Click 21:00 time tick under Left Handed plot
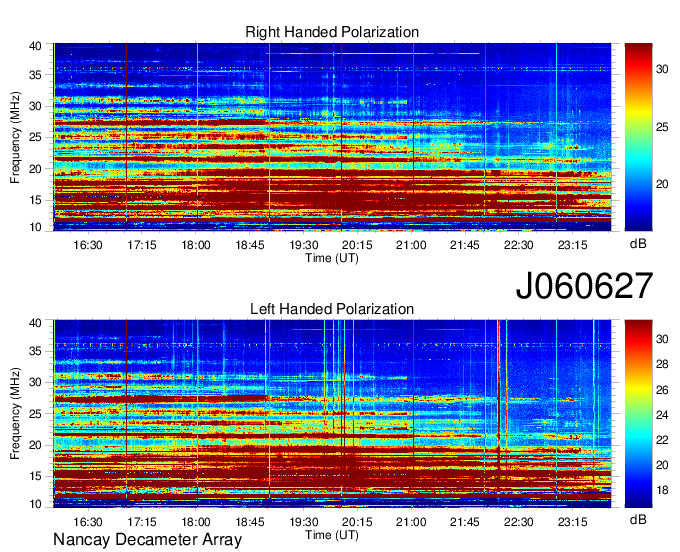This screenshot has height=552, width=680. point(411,522)
